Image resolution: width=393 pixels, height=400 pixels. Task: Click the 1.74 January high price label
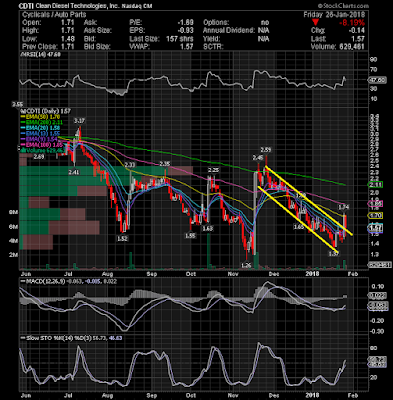[344, 207]
